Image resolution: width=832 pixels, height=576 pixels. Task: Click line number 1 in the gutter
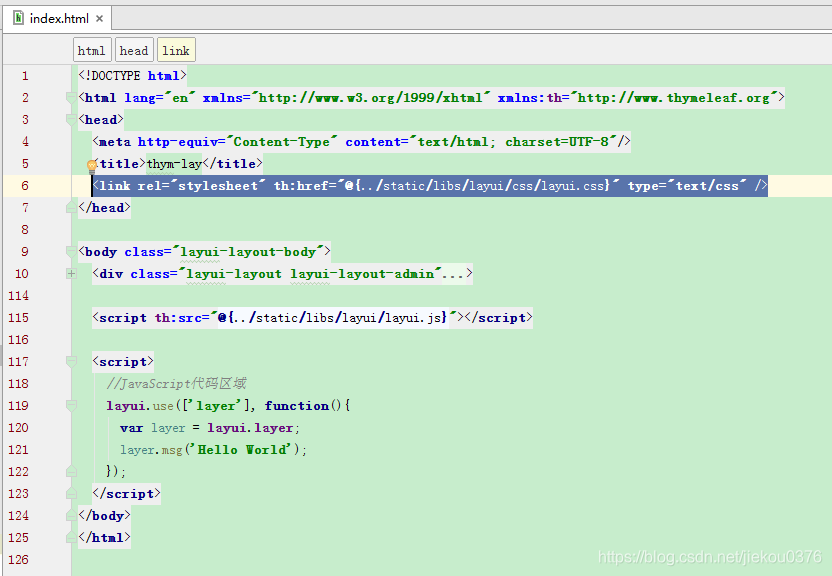(25, 76)
